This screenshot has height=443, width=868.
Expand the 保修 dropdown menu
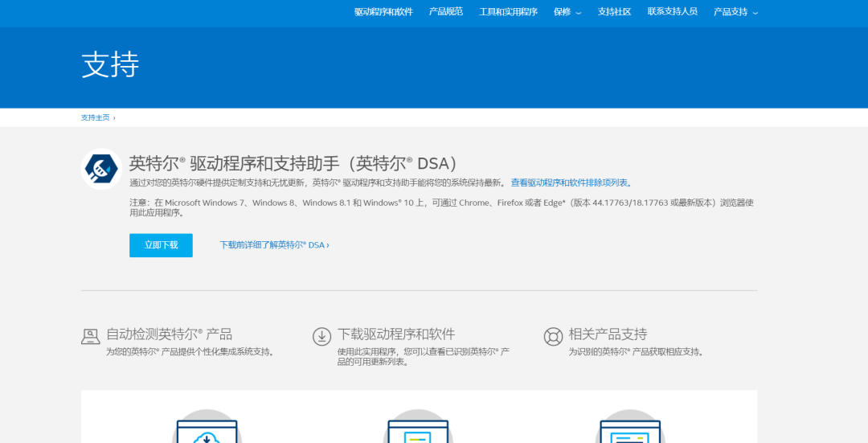567,11
